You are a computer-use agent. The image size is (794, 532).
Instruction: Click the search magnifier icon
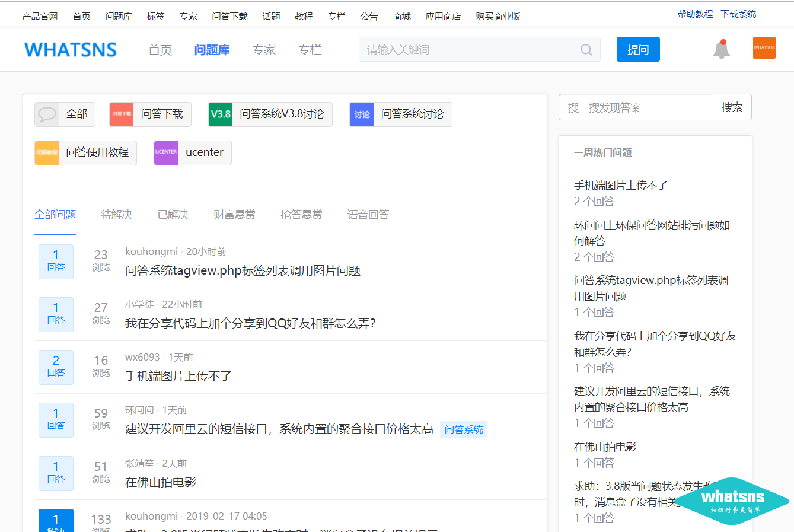586,50
